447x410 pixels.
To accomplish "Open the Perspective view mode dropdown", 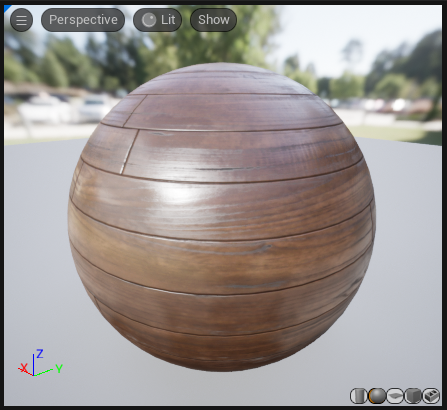I will 83,20.
